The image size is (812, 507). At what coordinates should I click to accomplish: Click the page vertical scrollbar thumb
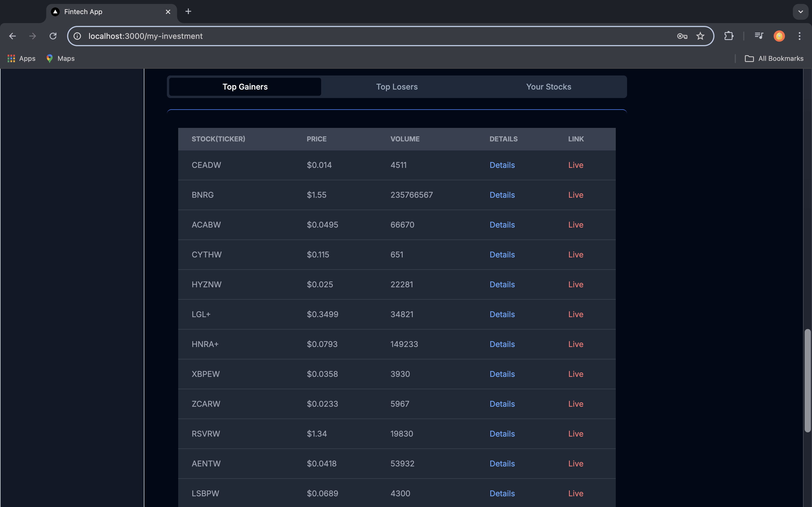point(807,381)
